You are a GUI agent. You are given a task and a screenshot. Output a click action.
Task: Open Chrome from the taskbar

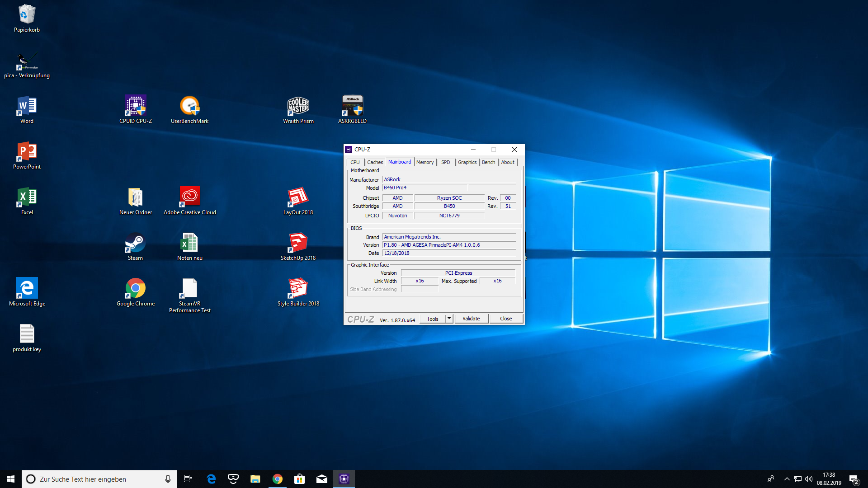[278, 479]
